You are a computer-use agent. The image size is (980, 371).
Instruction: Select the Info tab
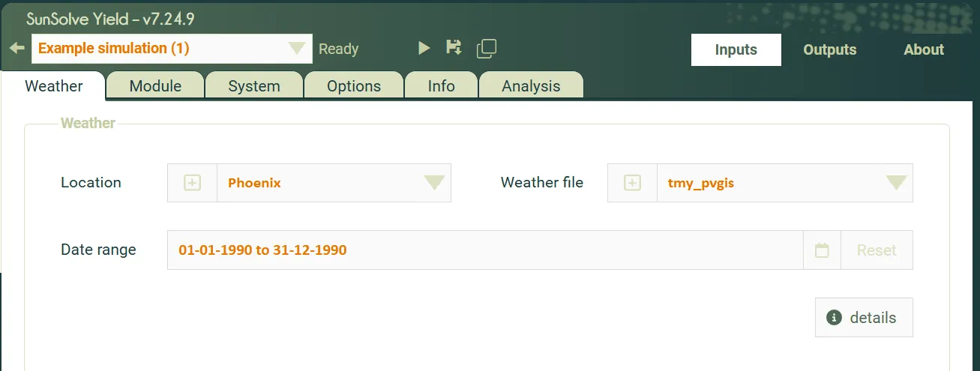click(x=441, y=86)
